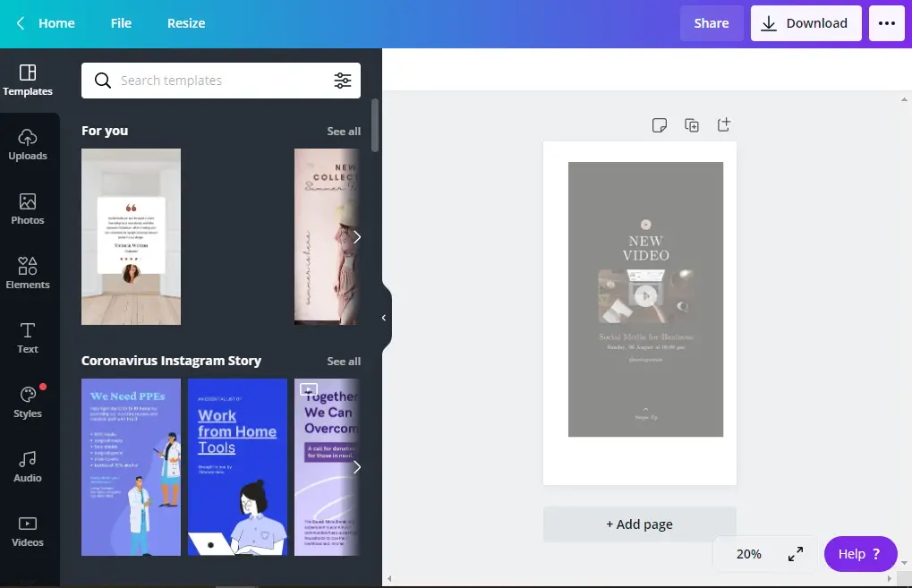This screenshot has height=588, width=912.
Task: Enter fullscreen presentation mode icon
Action: click(x=796, y=554)
